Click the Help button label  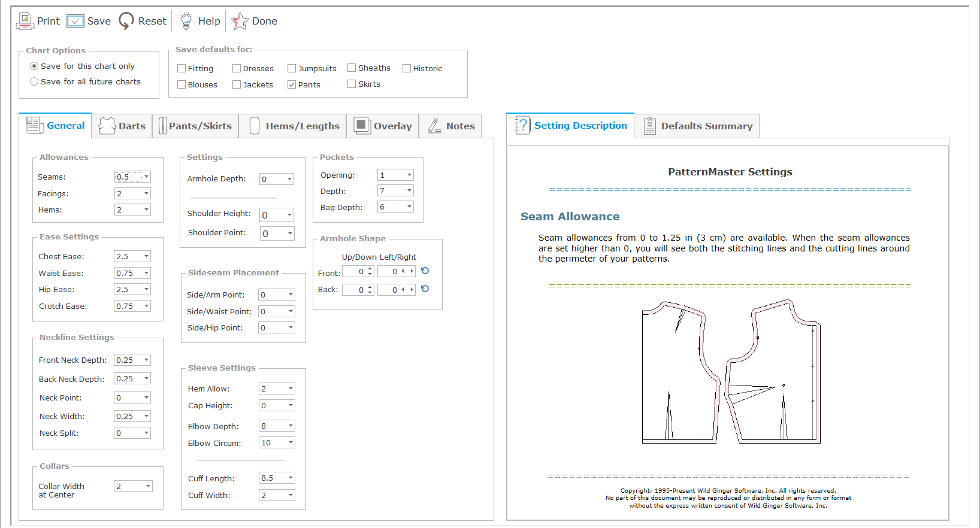[209, 21]
